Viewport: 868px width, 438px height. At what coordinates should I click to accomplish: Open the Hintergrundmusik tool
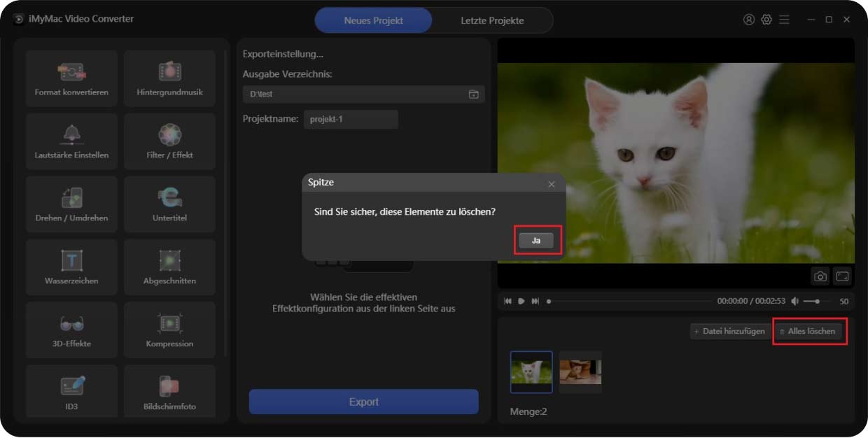(x=169, y=78)
